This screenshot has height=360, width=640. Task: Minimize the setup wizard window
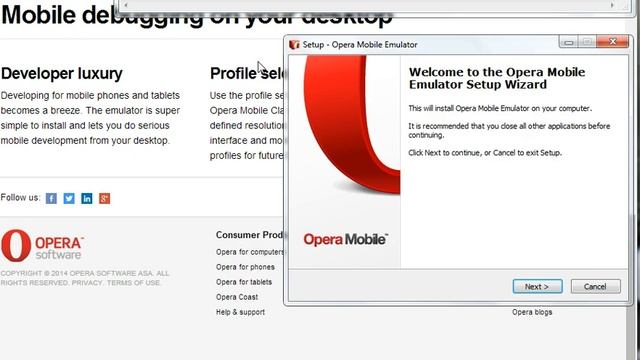pos(569,42)
